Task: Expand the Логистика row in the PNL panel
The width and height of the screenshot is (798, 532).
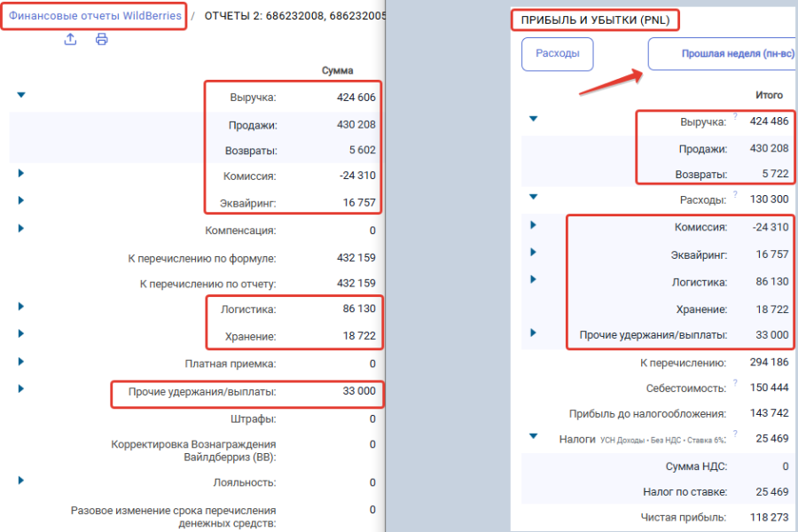Action: tap(533, 279)
